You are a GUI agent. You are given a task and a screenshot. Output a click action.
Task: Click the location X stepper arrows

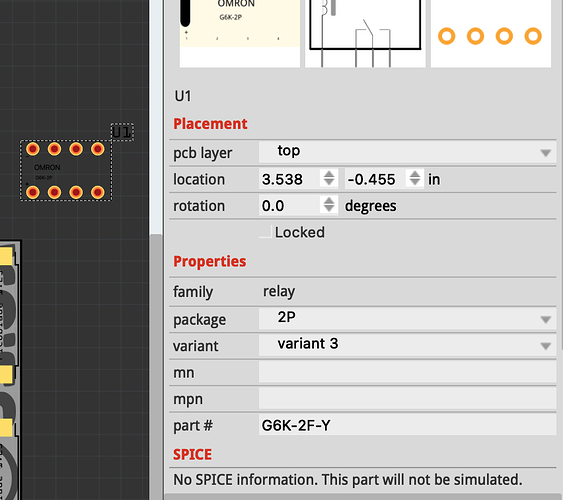(329, 178)
